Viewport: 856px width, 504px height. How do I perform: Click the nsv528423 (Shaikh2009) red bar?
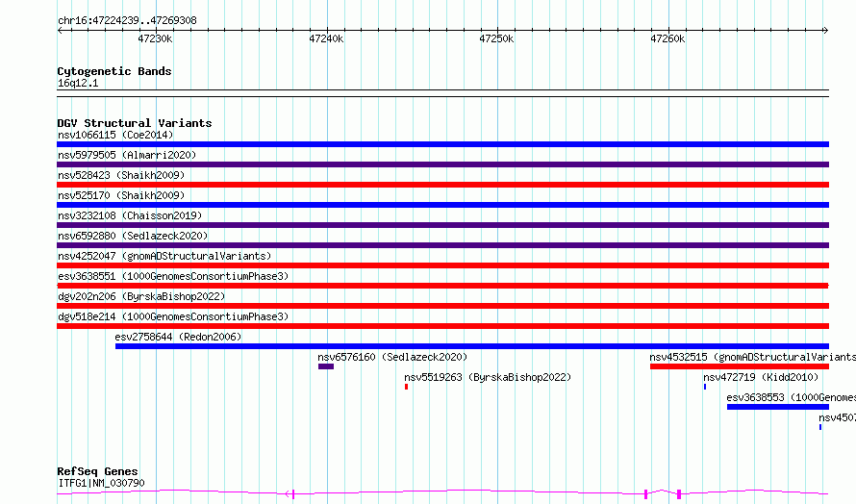(442, 185)
